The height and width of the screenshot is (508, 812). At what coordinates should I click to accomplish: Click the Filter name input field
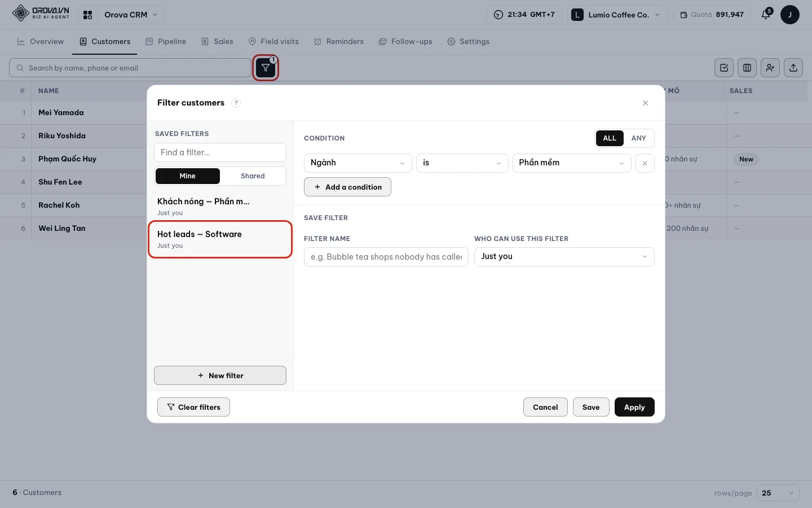click(x=386, y=257)
